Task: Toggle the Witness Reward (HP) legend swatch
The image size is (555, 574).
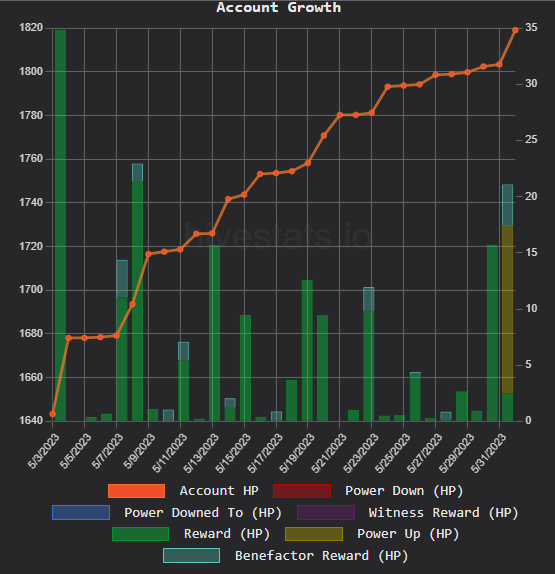Action: [x=326, y=512]
